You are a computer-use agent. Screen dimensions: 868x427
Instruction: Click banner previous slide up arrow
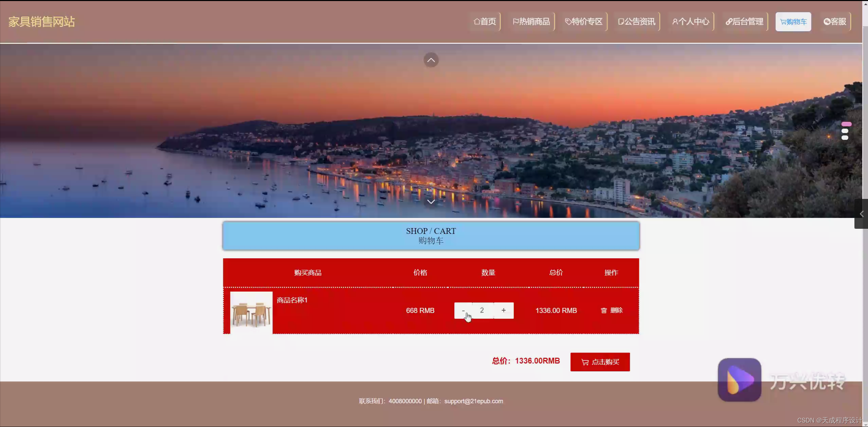[x=431, y=60]
